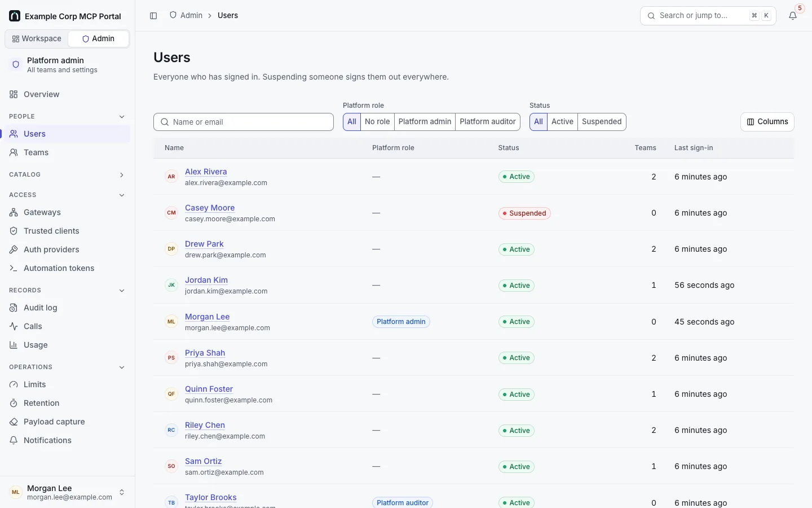Open the notifications bell
812x508 pixels.
(x=793, y=16)
